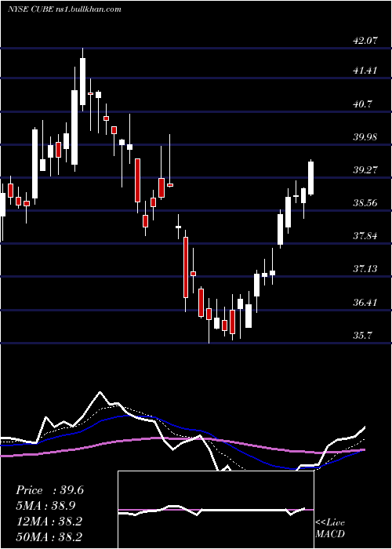
Task: Click the Price : 39.6 readout
Action: pyautogui.click(x=49, y=490)
